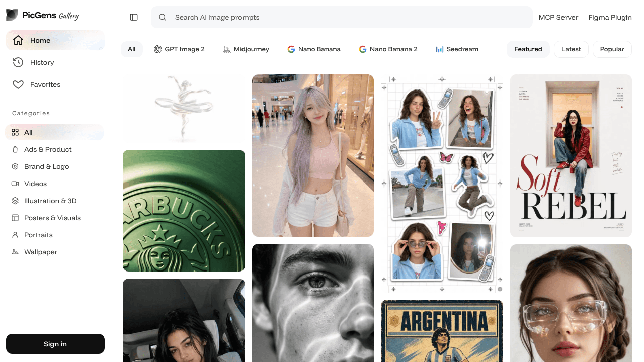Show Nano Banana 2 images
The height and width of the screenshot is (362, 644).
pyautogui.click(x=388, y=49)
